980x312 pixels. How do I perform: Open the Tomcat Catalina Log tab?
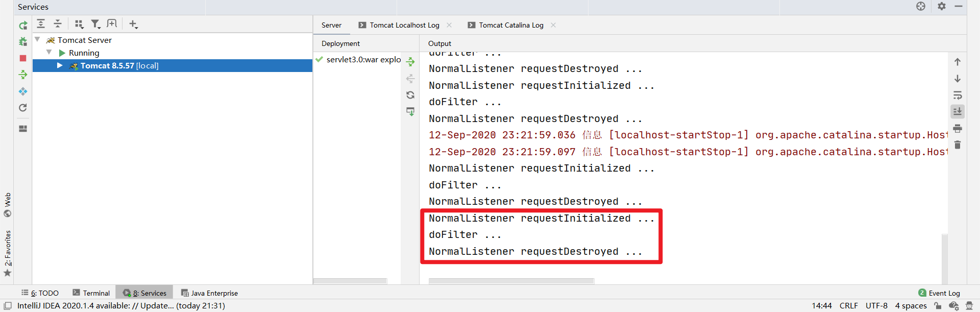click(511, 25)
